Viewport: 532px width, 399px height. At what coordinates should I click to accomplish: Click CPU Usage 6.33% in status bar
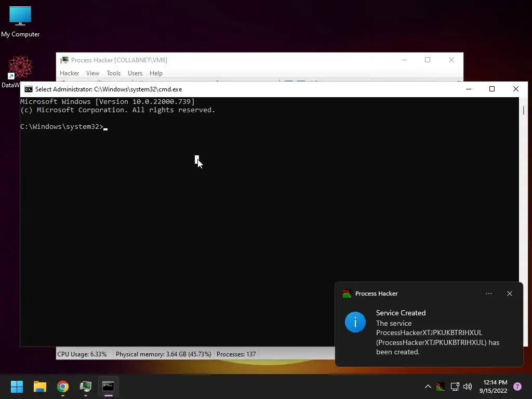(82, 354)
